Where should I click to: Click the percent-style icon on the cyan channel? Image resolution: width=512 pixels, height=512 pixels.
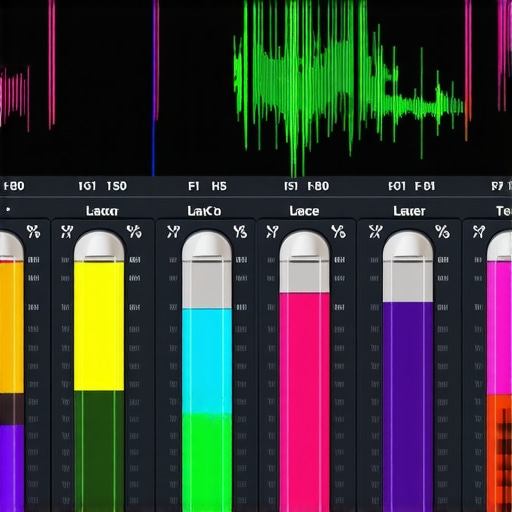(x=240, y=232)
